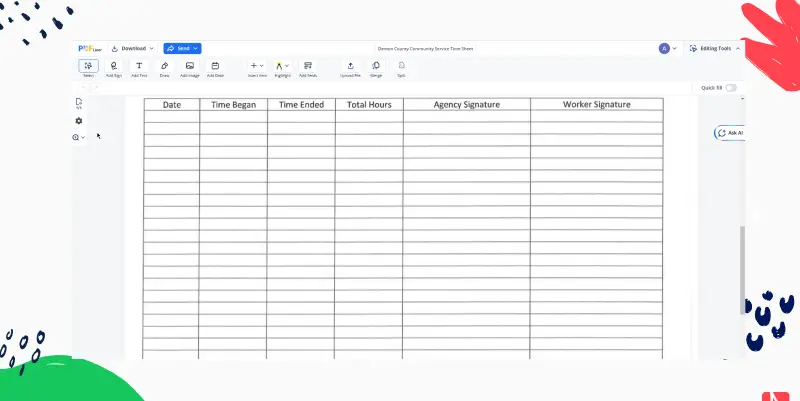Click the document title field
800x401 pixels.
coord(426,49)
